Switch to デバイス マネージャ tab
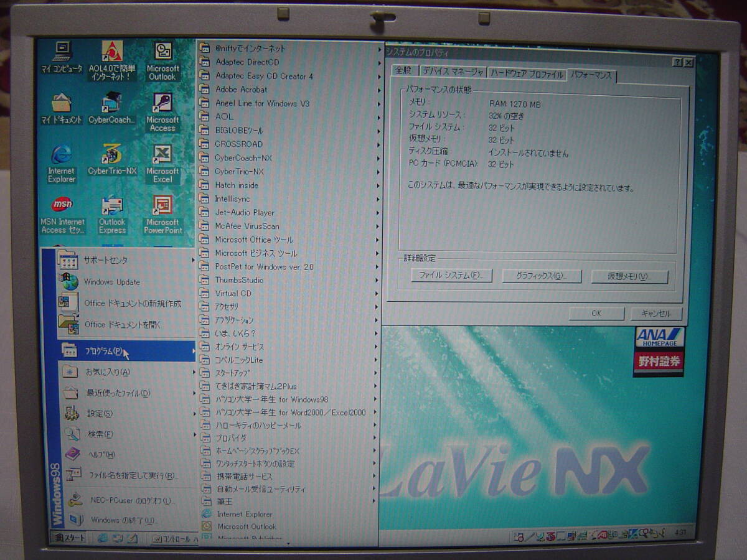The width and height of the screenshot is (747, 560). point(453,72)
